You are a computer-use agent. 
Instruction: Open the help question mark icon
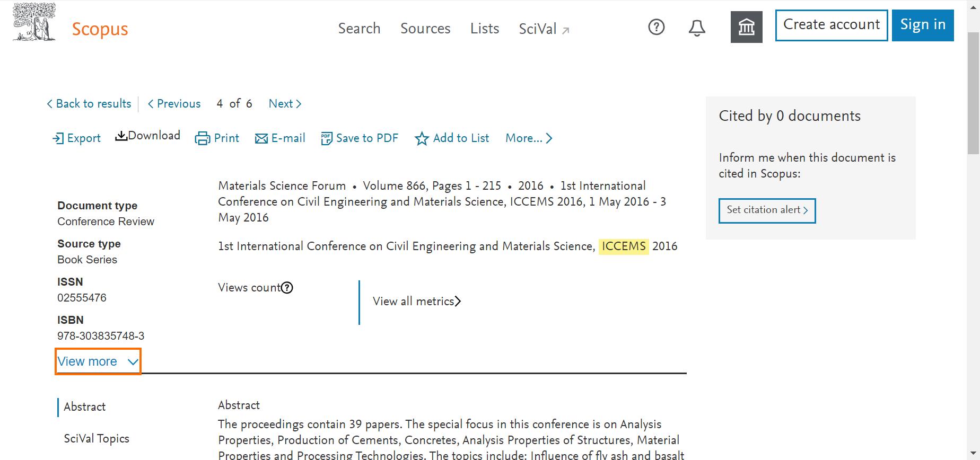point(657,27)
